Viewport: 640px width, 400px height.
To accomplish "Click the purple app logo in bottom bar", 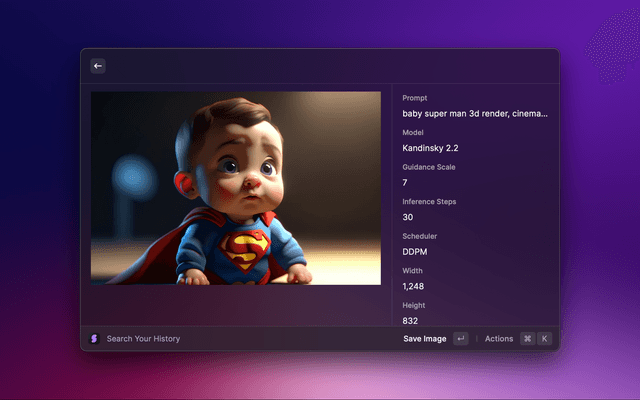I will pos(94,339).
